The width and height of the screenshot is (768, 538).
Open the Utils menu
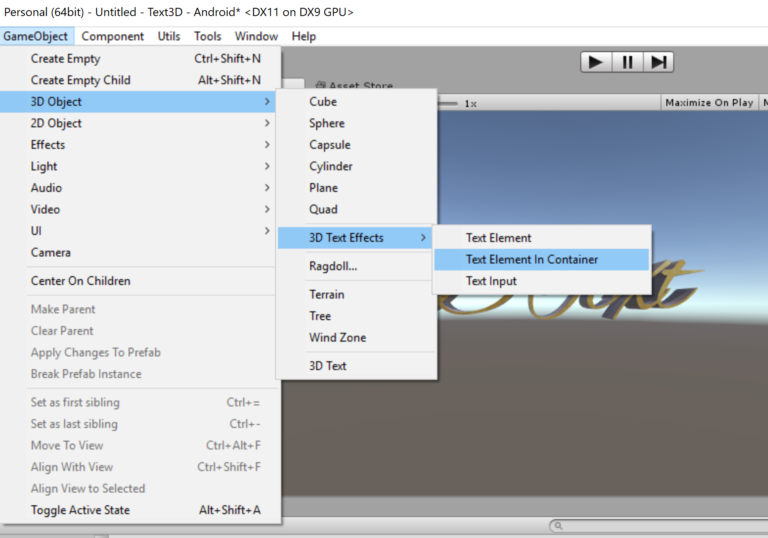pyautogui.click(x=169, y=36)
